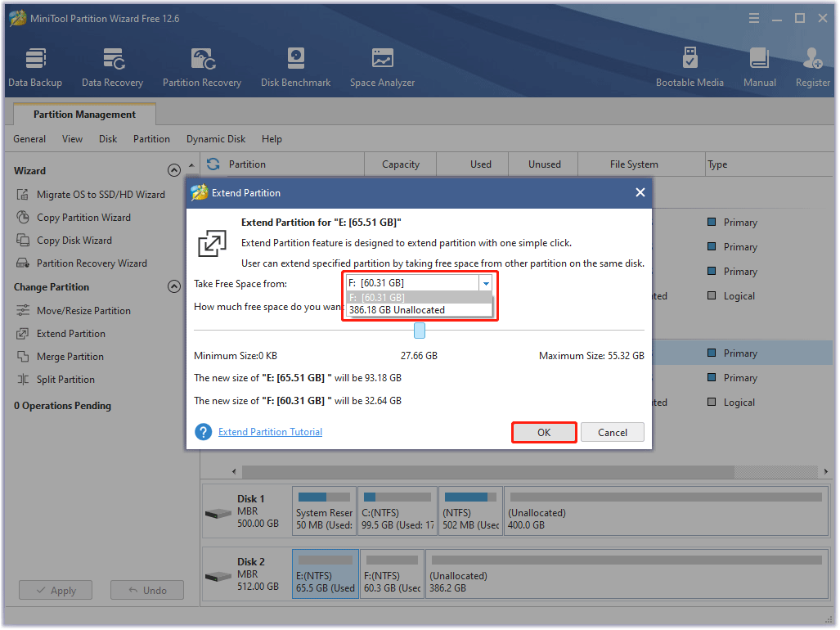The width and height of the screenshot is (840, 630).
Task: Open Data Recovery
Action: click(112, 65)
